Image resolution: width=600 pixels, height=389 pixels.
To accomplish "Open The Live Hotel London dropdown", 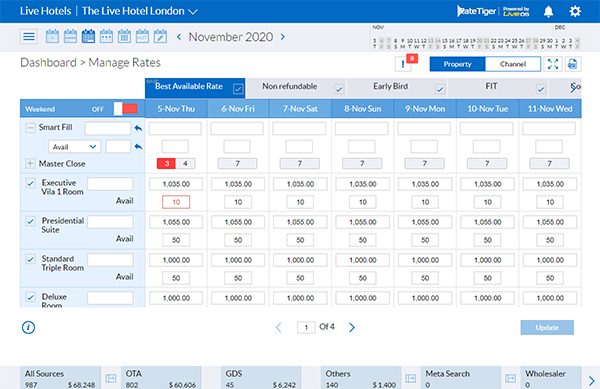I will [140, 11].
